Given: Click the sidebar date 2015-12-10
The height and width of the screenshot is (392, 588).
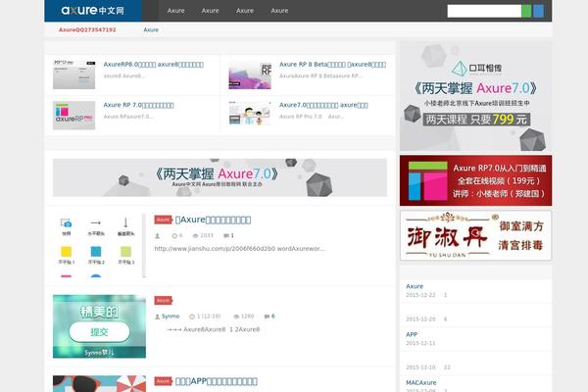Looking at the screenshot, I should 420,367.
